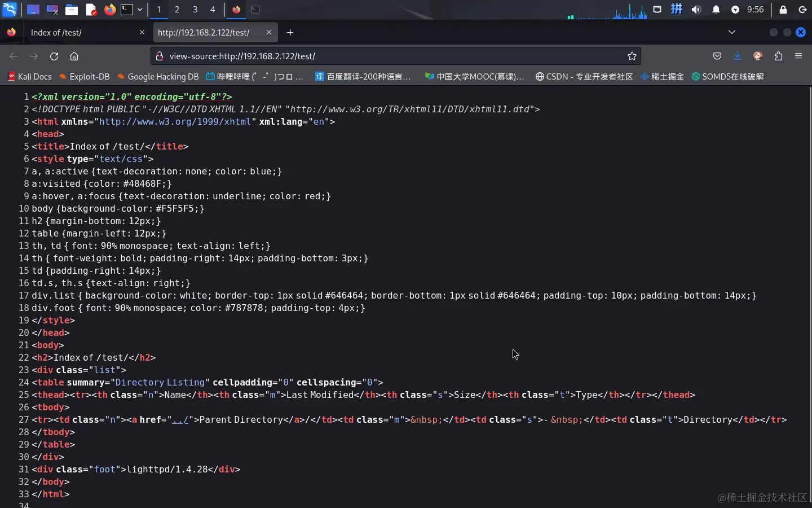Image resolution: width=812 pixels, height=508 pixels.
Task: Follow the ../ href link in line 27
Action: [x=180, y=420]
